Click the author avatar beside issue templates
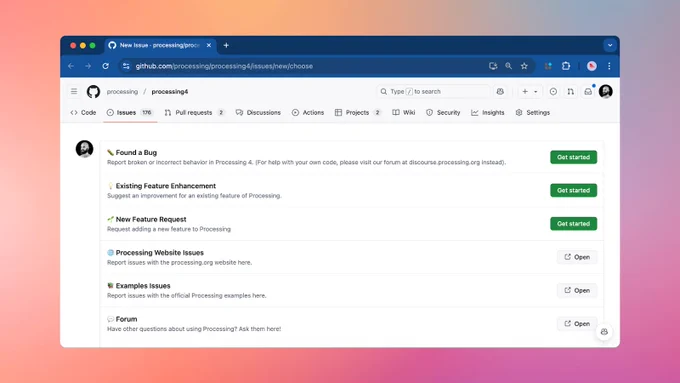The image size is (680, 383). coord(84,149)
